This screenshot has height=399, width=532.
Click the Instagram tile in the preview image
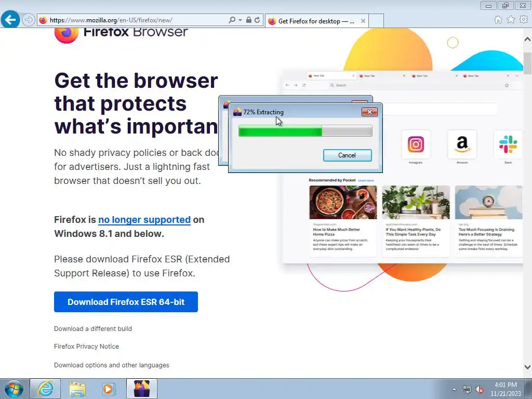point(416,144)
